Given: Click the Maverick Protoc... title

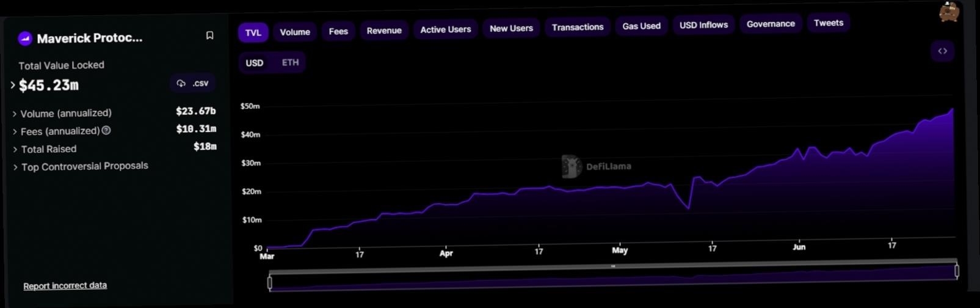Looking at the screenshot, I should click(90, 38).
